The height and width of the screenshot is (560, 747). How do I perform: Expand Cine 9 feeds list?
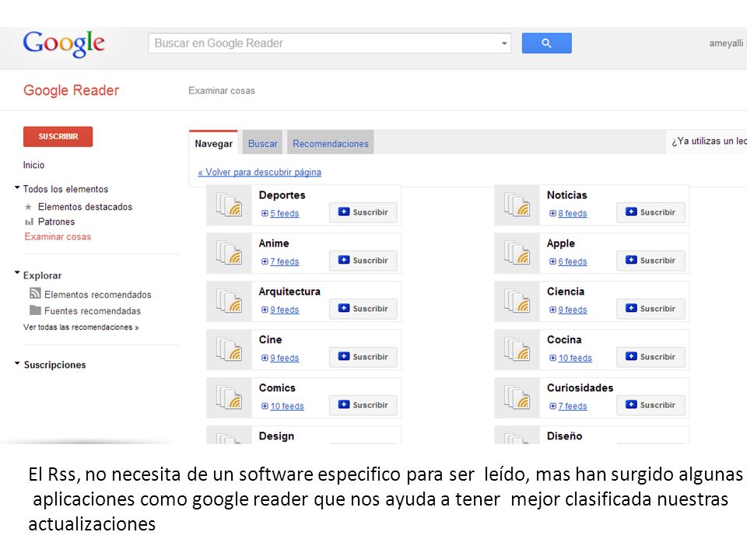280,358
